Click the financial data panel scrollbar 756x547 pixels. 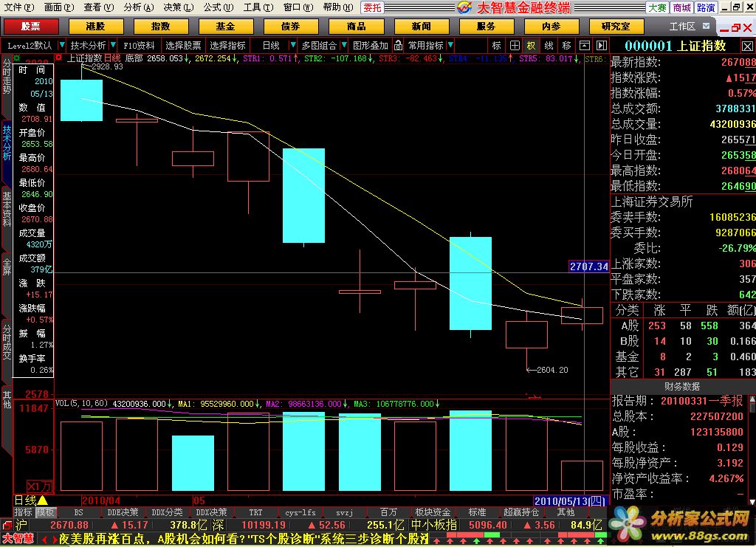pyautogui.click(x=752, y=450)
